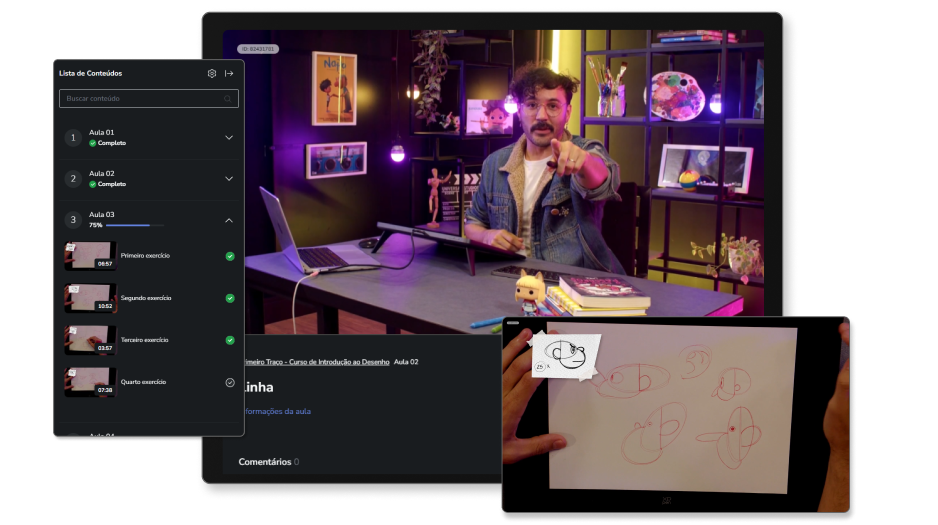This screenshot has height=525, width=938.
Task: Click Terceiro exercício title text
Action: click(145, 340)
